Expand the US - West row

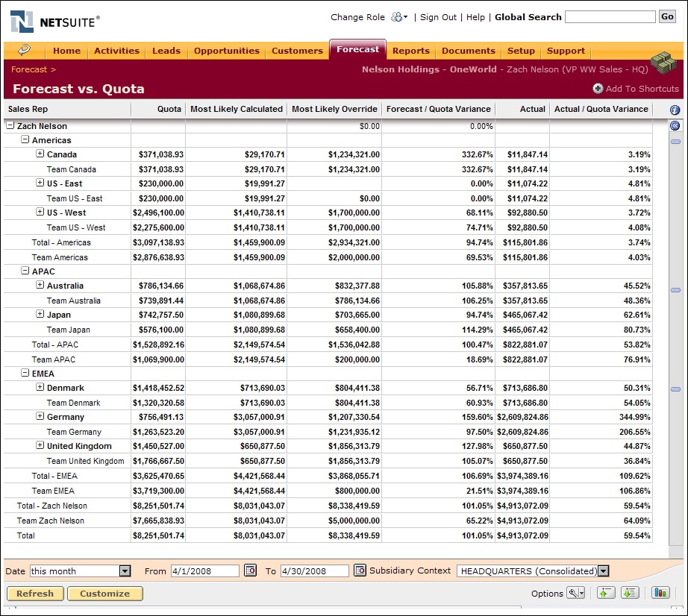pos(40,212)
